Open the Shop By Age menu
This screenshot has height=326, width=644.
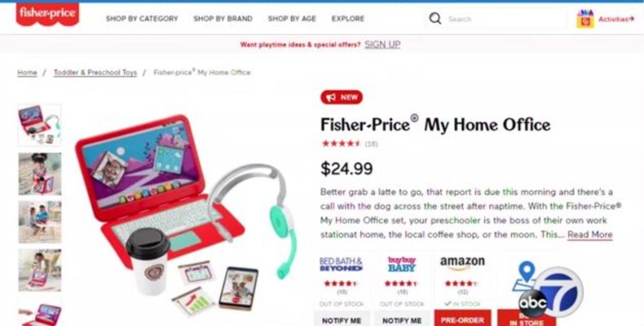pos(292,19)
